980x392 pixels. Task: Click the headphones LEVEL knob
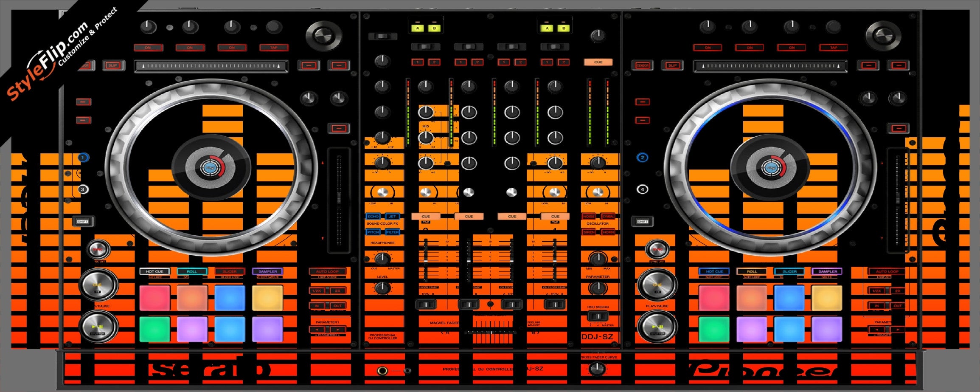coord(382,288)
